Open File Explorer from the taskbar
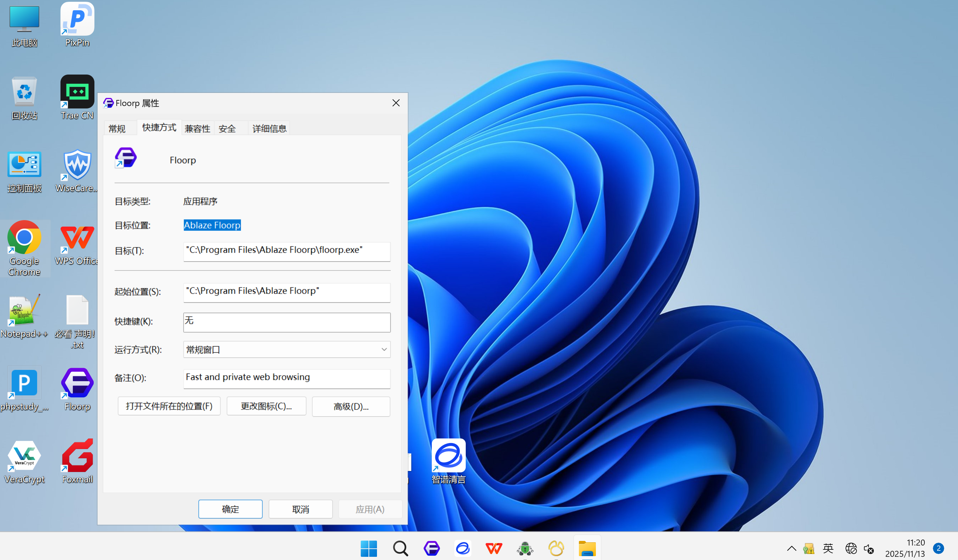This screenshot has height=560, width=958. (x=587, y=548)
